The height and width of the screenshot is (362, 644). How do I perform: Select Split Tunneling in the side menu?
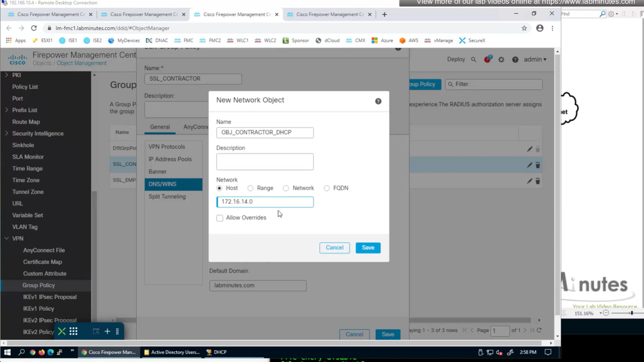click(x=167, y=196)
